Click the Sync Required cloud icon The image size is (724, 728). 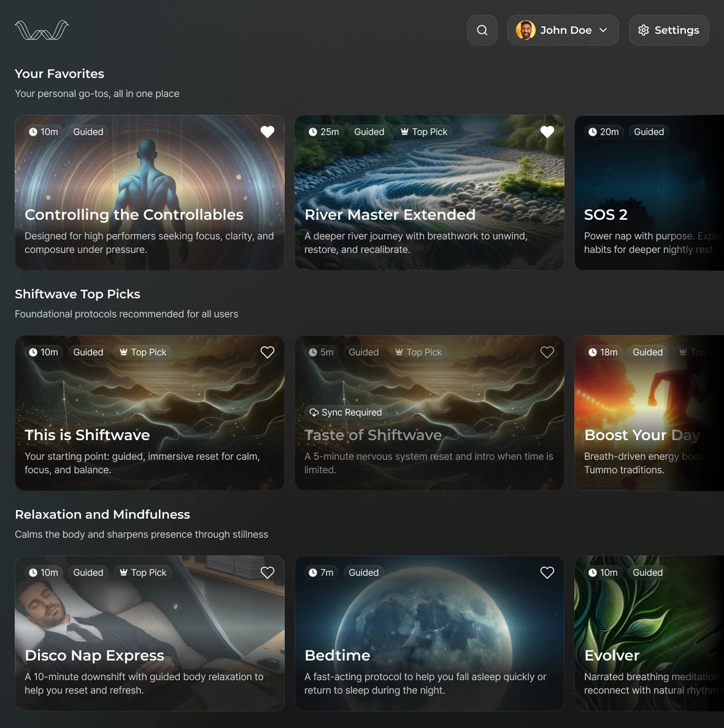click(x=314, y=412)
